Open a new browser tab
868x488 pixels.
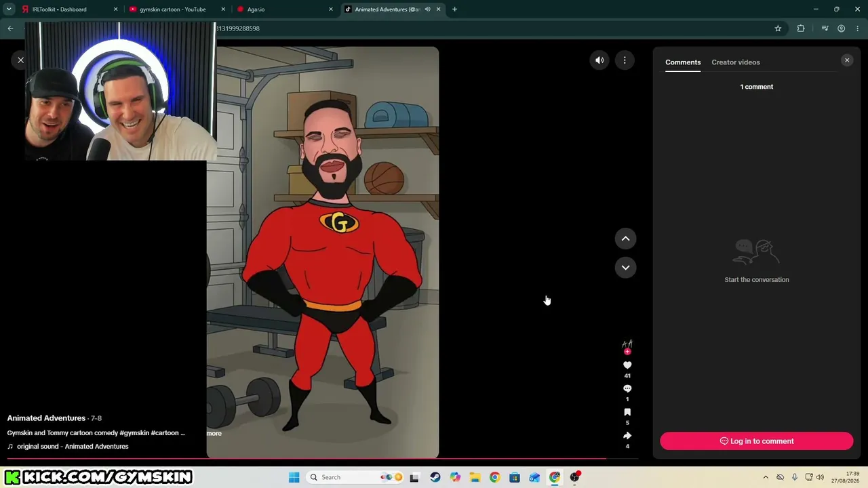(x=454, y=9)
